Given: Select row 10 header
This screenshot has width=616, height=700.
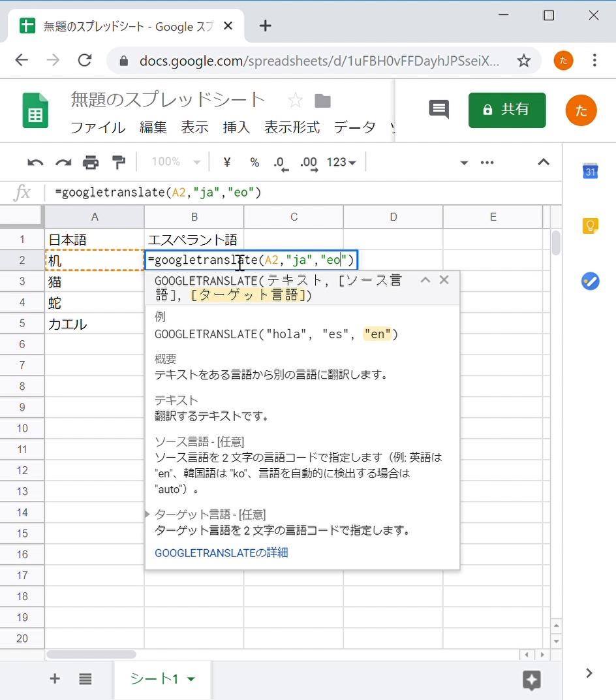Looking at the screenshot, I should [x=22, y=428].
